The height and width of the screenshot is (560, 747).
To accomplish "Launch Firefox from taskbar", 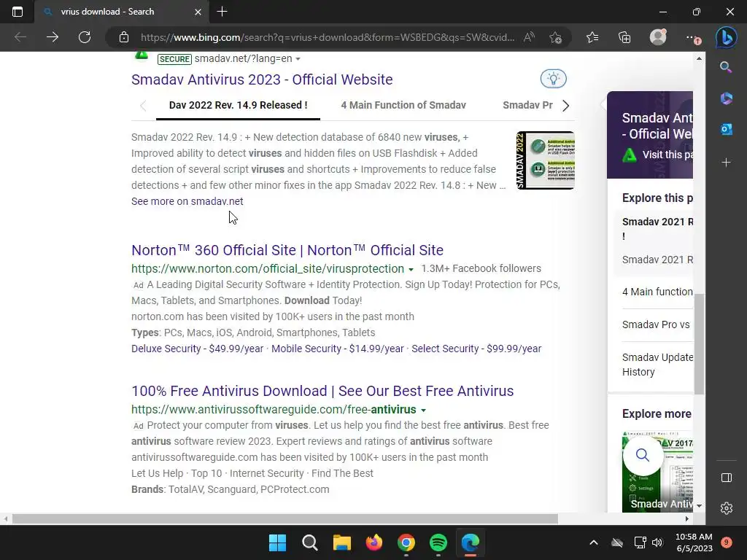I will pyautogui.click(x=374, y=542).
